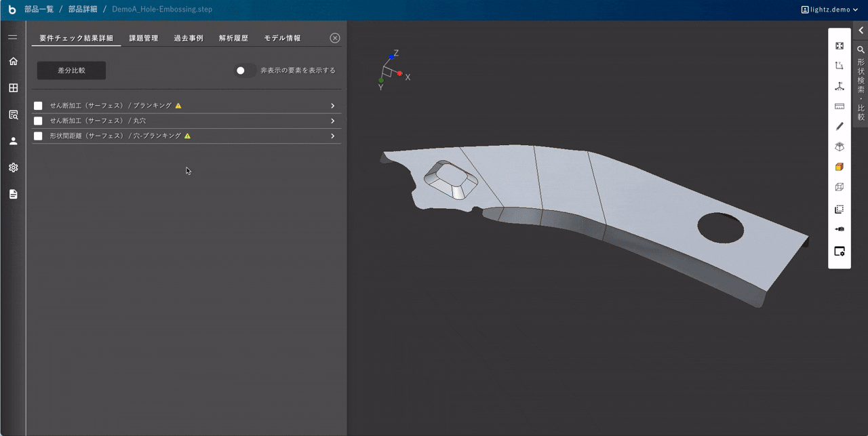Expand the せん断加工 / 丸穴 row chevron
Screen dimensions: 868x436
click(x=332, y=121)
